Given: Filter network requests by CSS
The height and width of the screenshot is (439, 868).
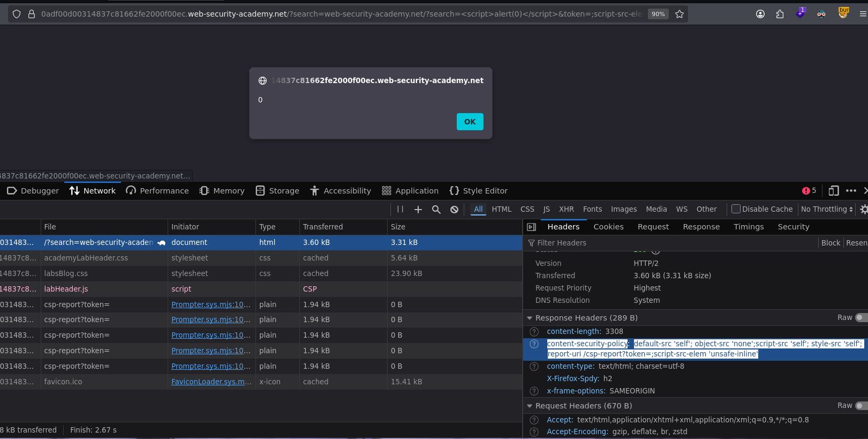Looking at the screenshot, I should [527, 210].
